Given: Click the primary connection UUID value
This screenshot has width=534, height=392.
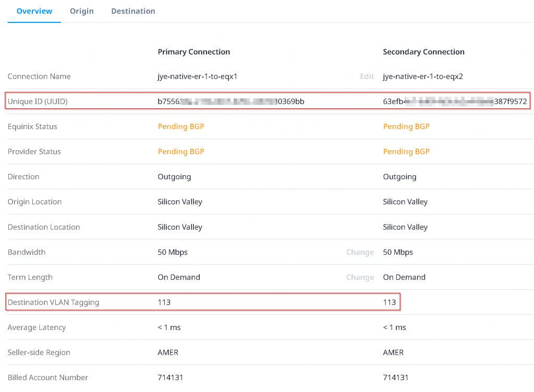Looking at the screenshot, I should tap(230, 102).
